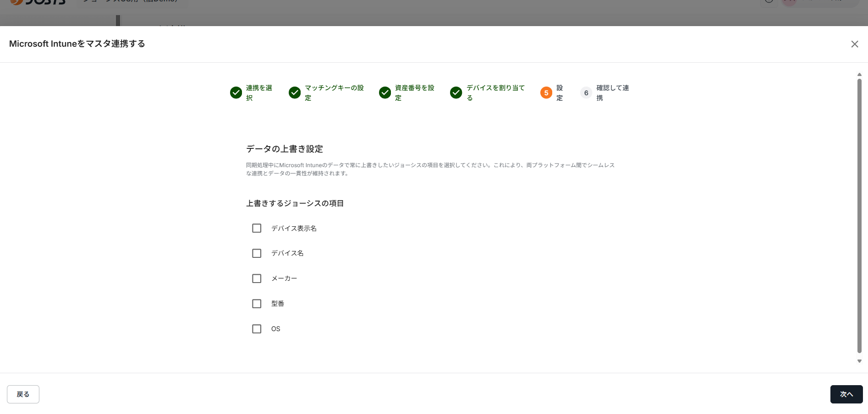Viewport: 868px width, 414px height.
Task: Jump to the マッチングキーの設定 step label
Action: [x=334, y=93]
